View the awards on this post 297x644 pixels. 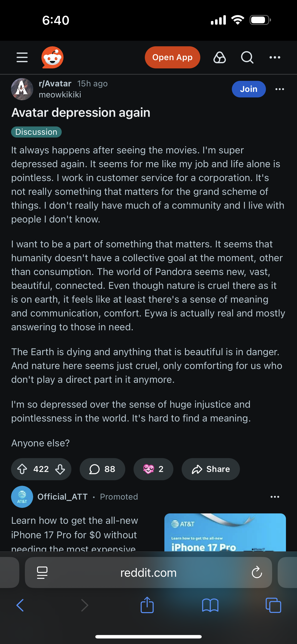click(x=153, y=469)
